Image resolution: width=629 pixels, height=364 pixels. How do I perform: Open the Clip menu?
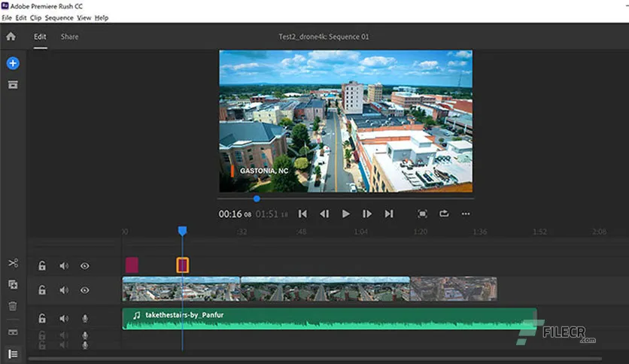point(35,17)
